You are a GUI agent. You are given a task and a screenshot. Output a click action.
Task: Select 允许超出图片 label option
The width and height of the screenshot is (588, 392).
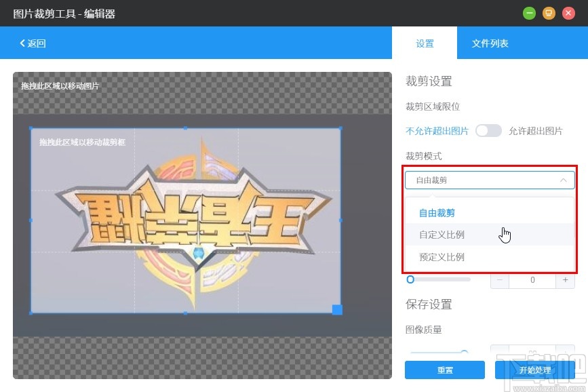(536, 131)
